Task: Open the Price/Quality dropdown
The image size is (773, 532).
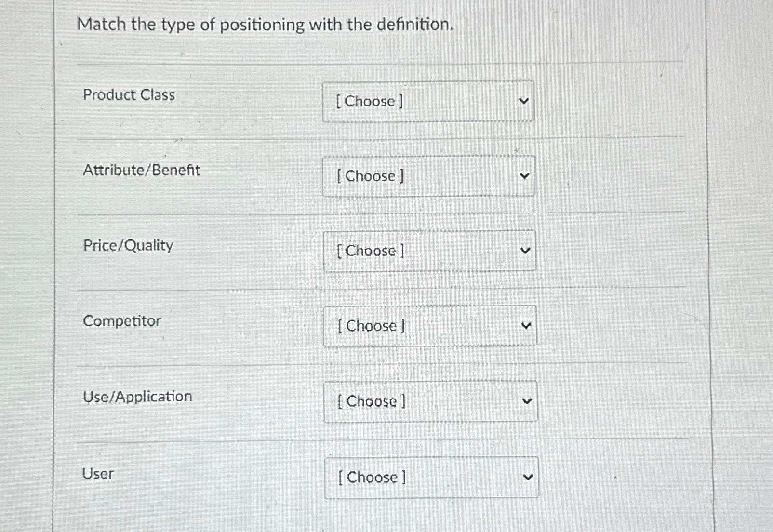Action: [430, 251]
